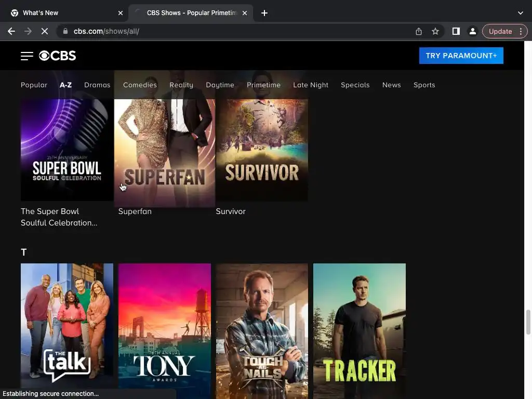Open the Specials category
The height and width of the screenshot is (399, 532).
coord(355,85)
